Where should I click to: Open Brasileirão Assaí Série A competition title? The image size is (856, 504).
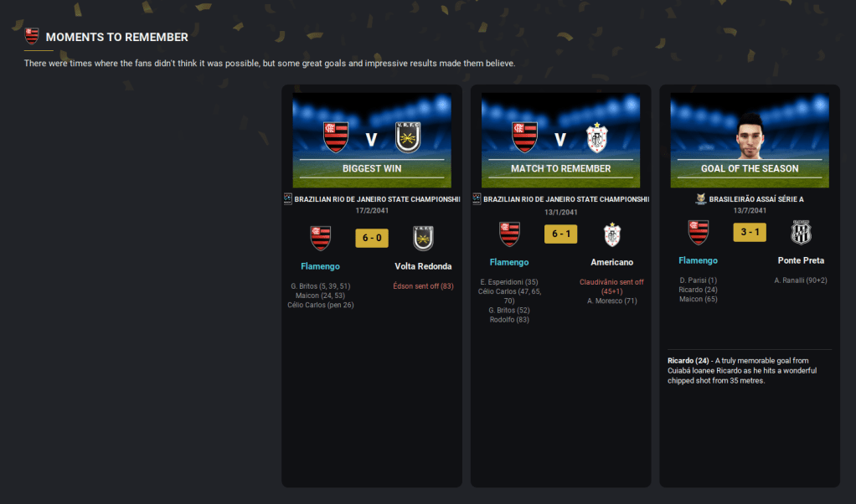click(x=756, y=199)
